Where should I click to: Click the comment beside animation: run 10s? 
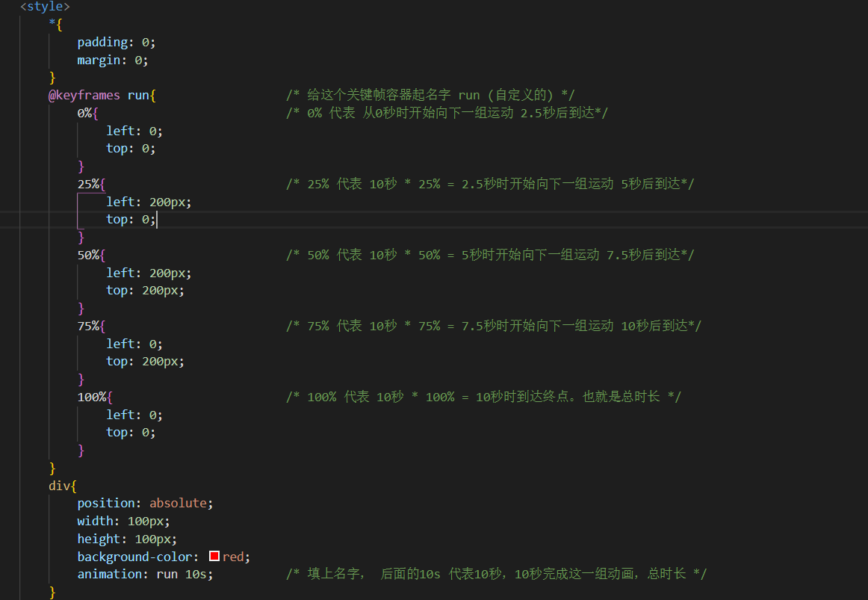[497, 574]
